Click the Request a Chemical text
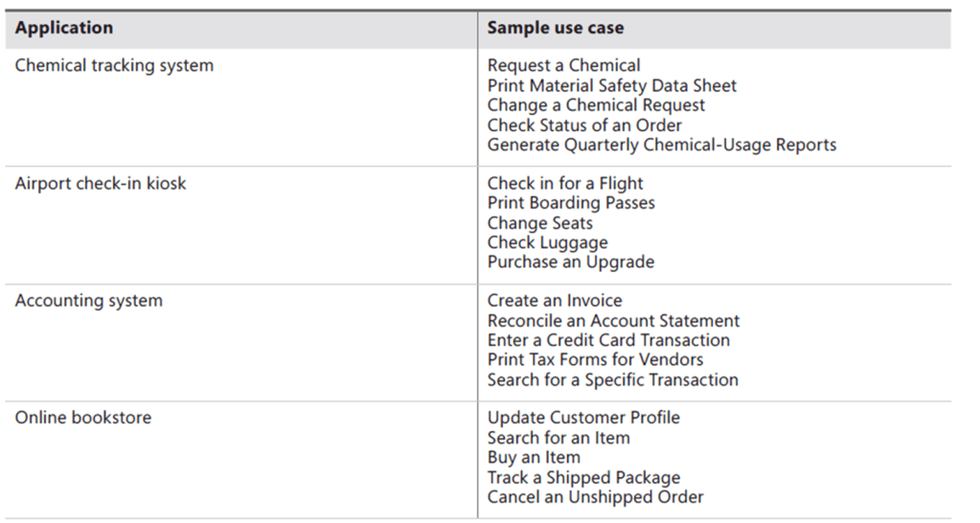 point(563,66)
